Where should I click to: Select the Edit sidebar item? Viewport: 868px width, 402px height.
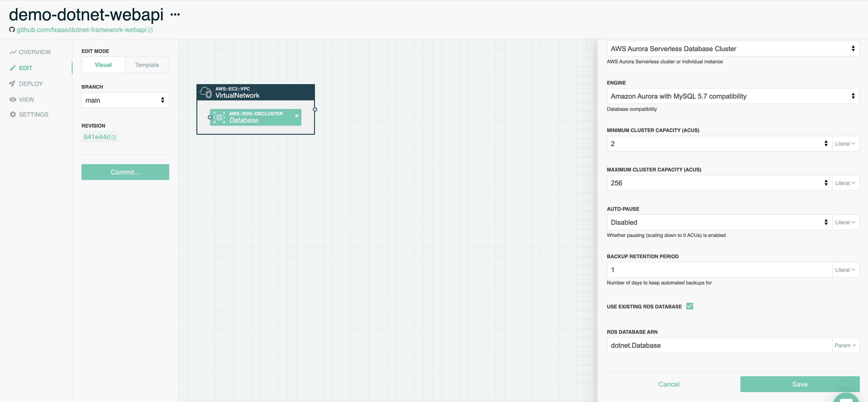[21, 68]
